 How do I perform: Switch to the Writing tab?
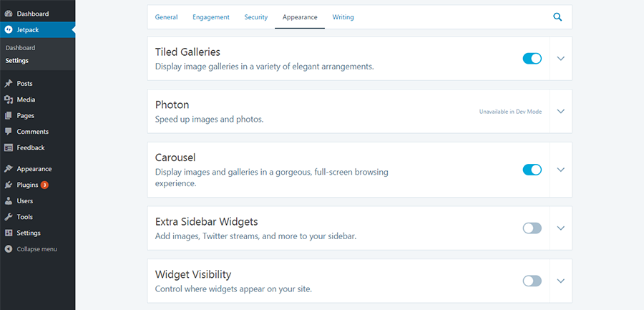[x=343, y=17]
